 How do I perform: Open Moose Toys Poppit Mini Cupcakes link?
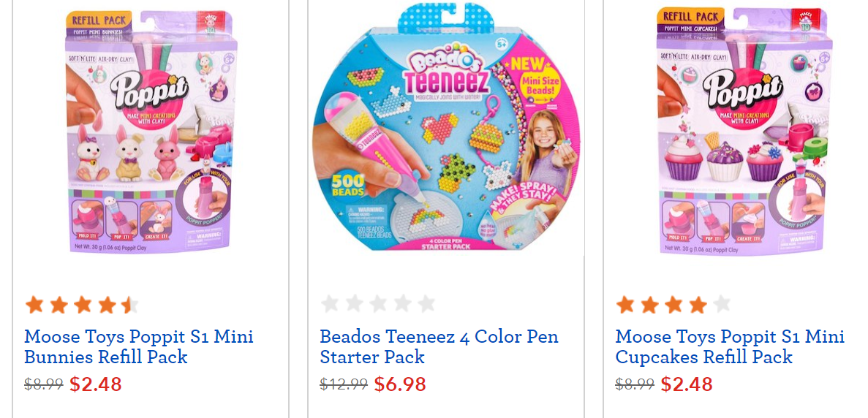point(730,346)
